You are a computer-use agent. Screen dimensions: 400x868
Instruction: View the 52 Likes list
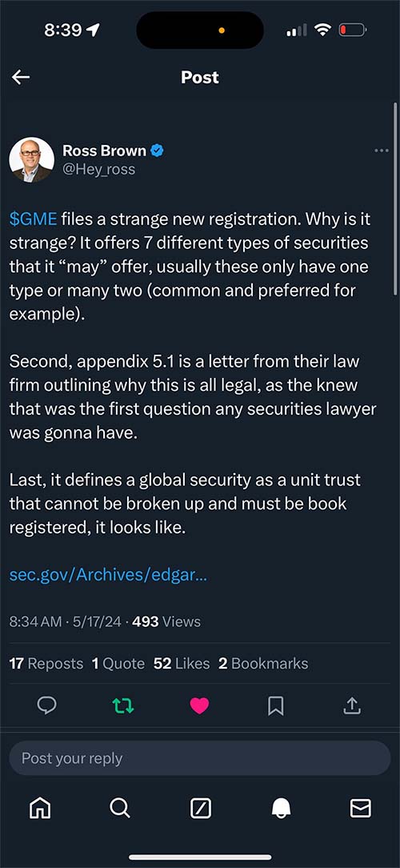[x=182, y=663]
